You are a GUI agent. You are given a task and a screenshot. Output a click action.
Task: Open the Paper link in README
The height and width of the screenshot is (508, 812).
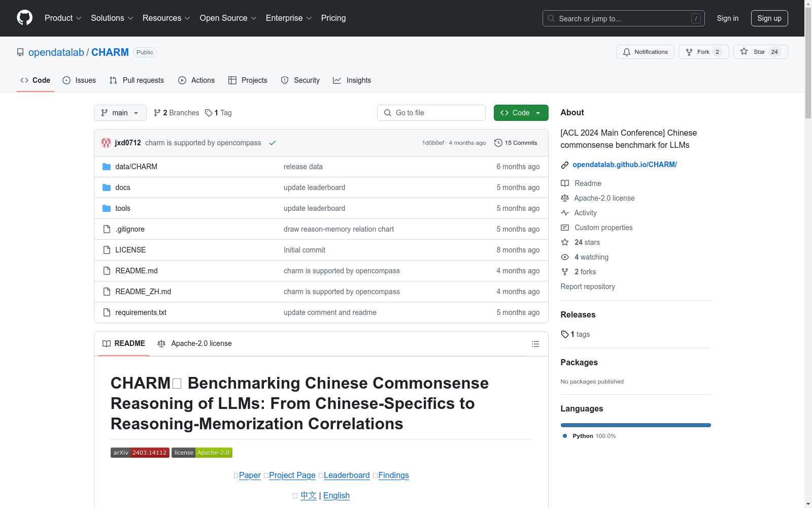pyautogui.click(x=250, y=475)
